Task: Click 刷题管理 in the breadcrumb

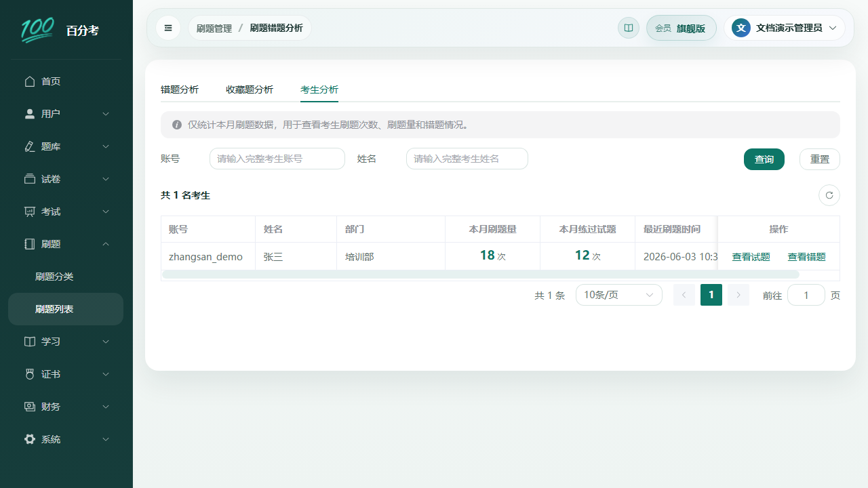Action: click(x=214, y=28)
